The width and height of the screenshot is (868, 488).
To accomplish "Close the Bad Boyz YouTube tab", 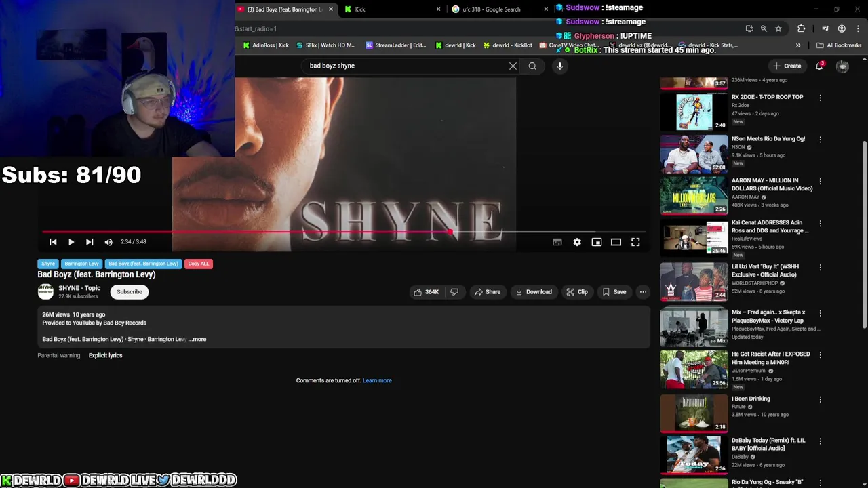I will [x=331, y=9].
